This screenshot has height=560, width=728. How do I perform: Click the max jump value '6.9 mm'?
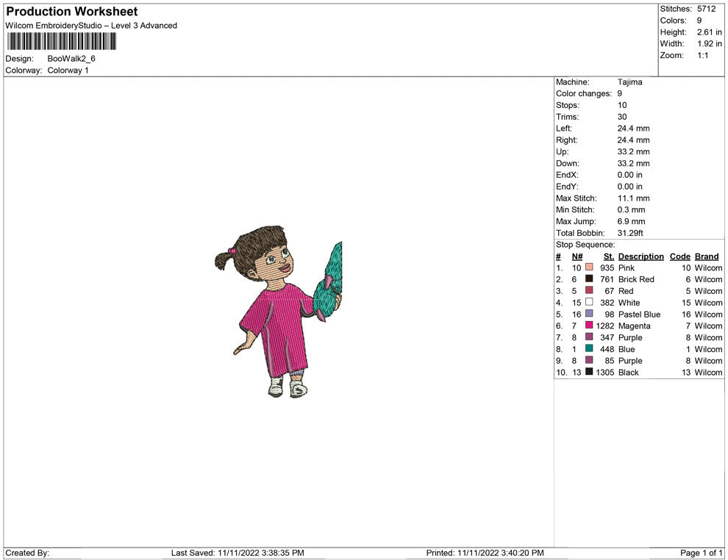point(631,221)
